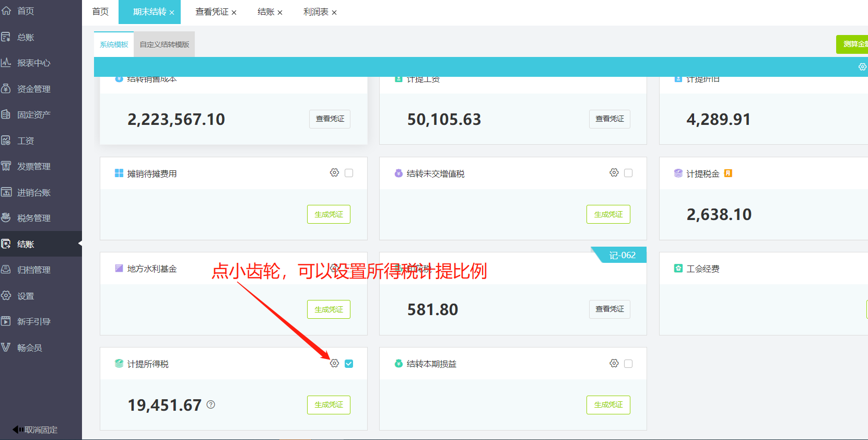
Task: Check the 摊销待摊费用 checkbox
Action: tap(349, 173)
